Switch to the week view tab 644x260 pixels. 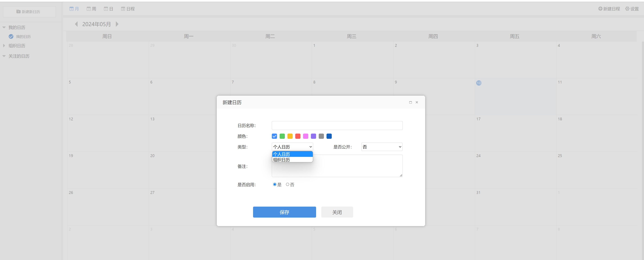pyautogui.click(x=92, y=9)
